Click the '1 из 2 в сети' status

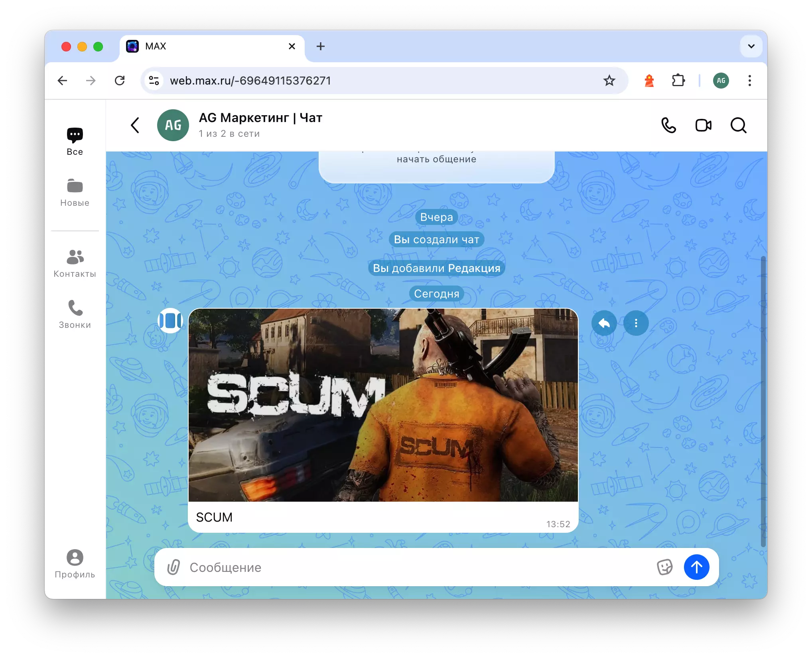229,134
